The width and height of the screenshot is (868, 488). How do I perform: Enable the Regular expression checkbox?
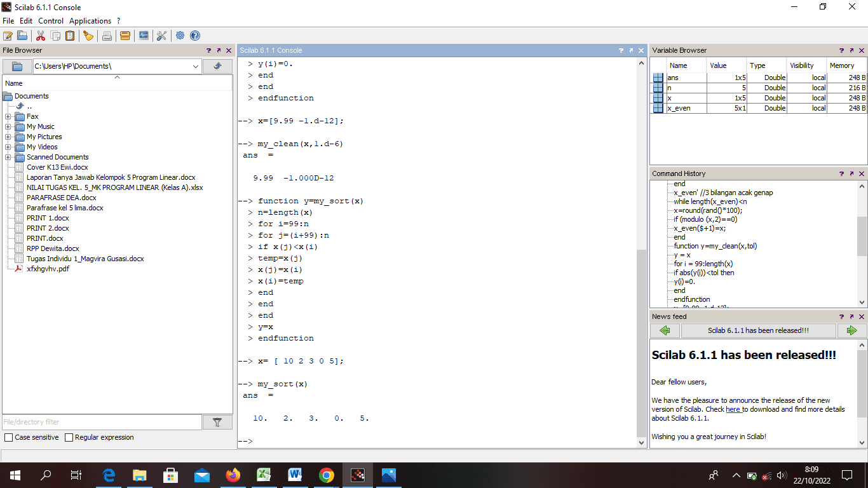coord(69,438)
